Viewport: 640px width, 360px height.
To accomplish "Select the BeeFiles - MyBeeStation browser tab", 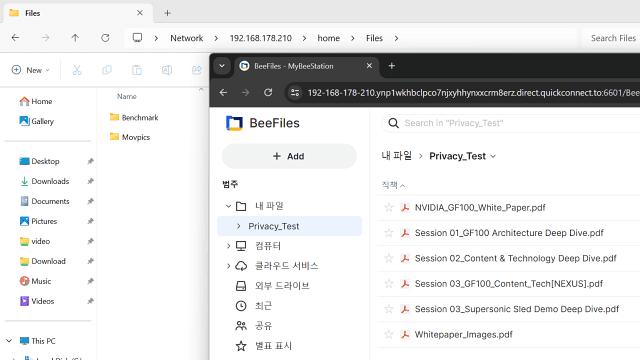I will pos(306,66).
